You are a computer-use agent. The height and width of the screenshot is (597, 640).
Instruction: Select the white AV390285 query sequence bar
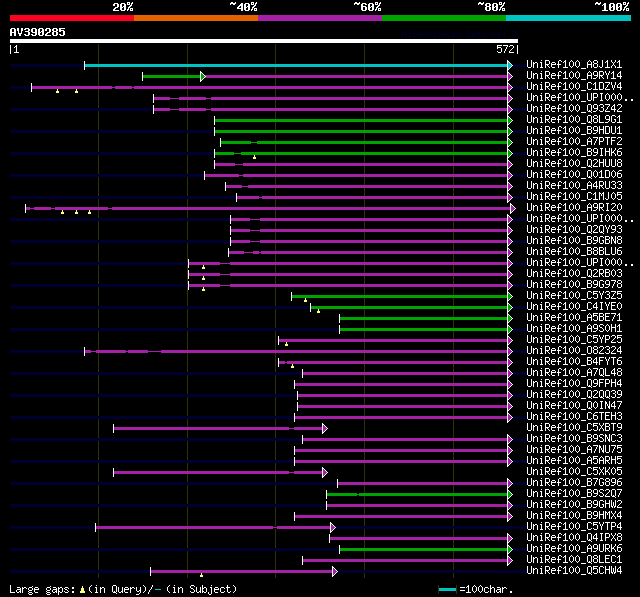coord(264,41)
